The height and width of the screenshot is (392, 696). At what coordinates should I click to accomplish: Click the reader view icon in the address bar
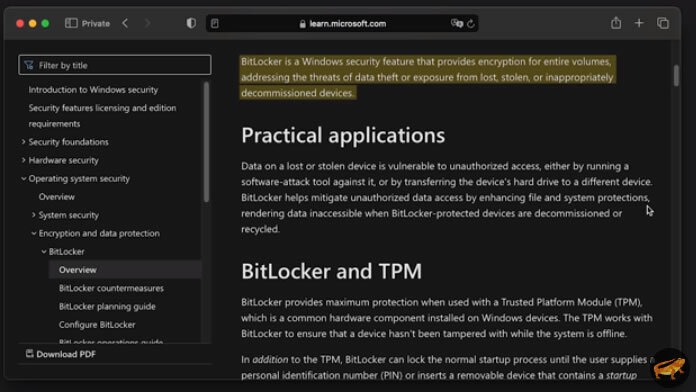coord(215,24)
